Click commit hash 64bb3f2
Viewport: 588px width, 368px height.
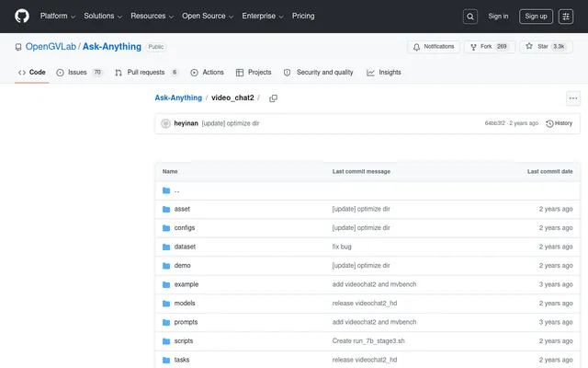tap(494, 123)
